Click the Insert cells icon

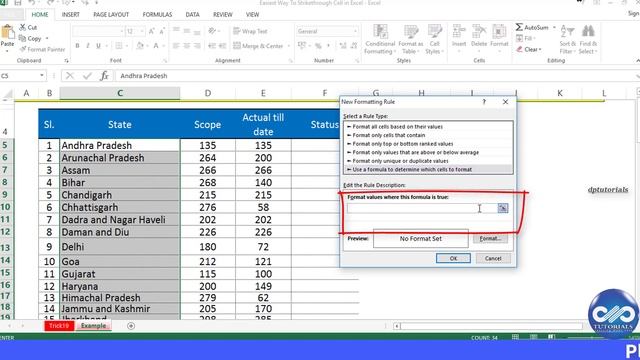tap(459, 32)
